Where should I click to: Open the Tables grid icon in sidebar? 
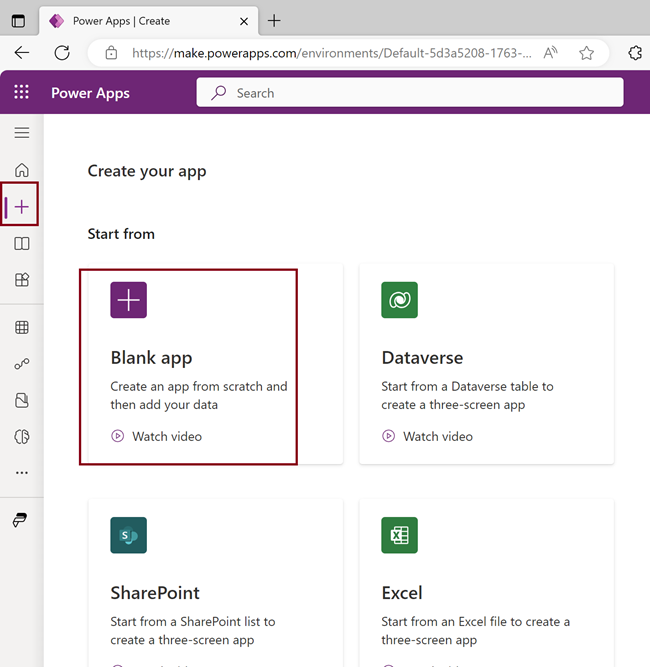pos(22,327)
